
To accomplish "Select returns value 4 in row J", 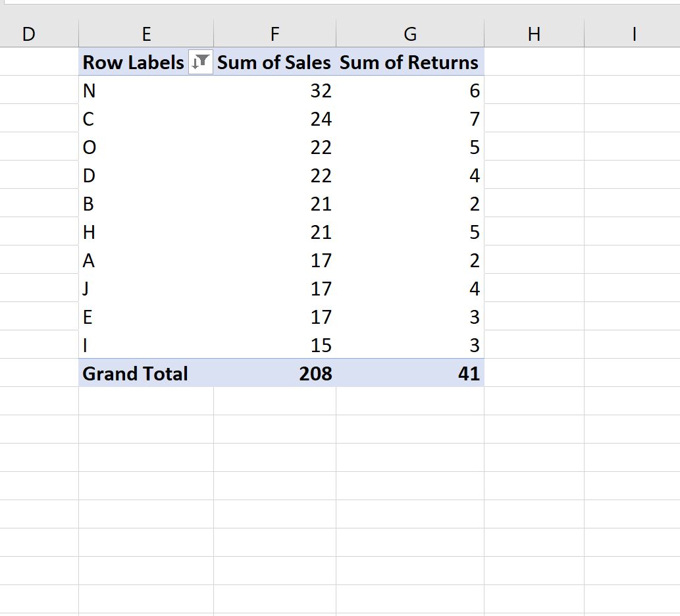I will [410, 288].
